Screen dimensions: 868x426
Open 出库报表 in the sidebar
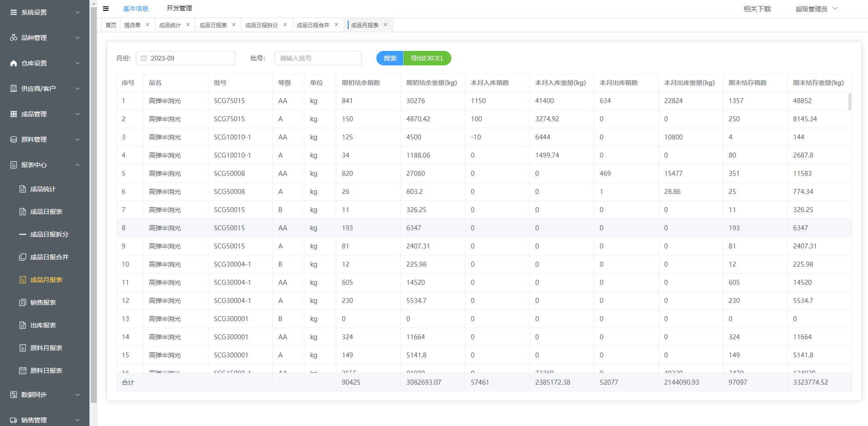click(43, 325)
